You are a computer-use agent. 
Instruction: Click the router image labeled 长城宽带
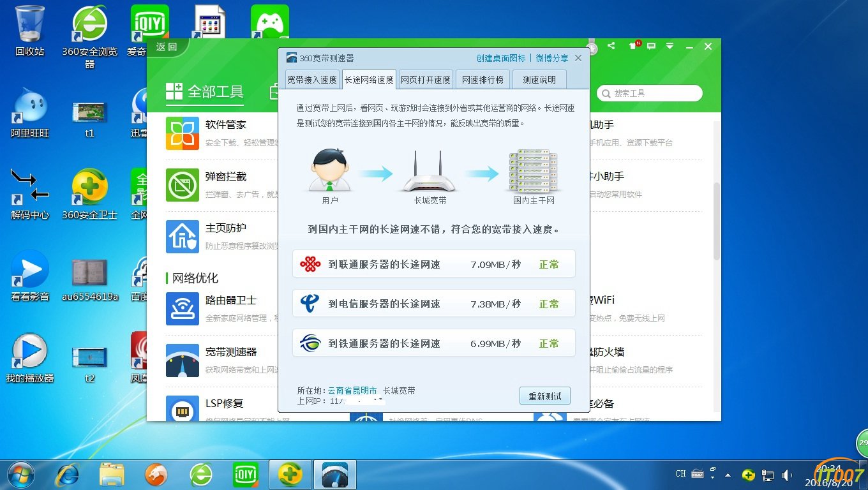(430, 172)
